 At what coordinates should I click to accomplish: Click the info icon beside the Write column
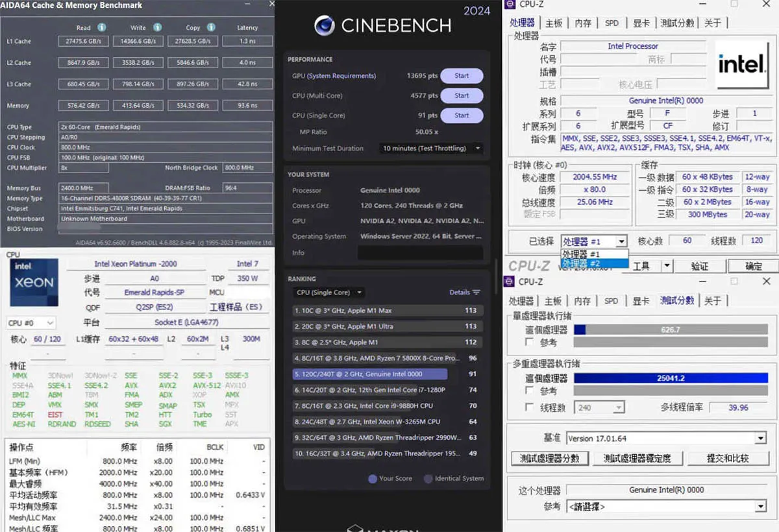coord(157,28)
